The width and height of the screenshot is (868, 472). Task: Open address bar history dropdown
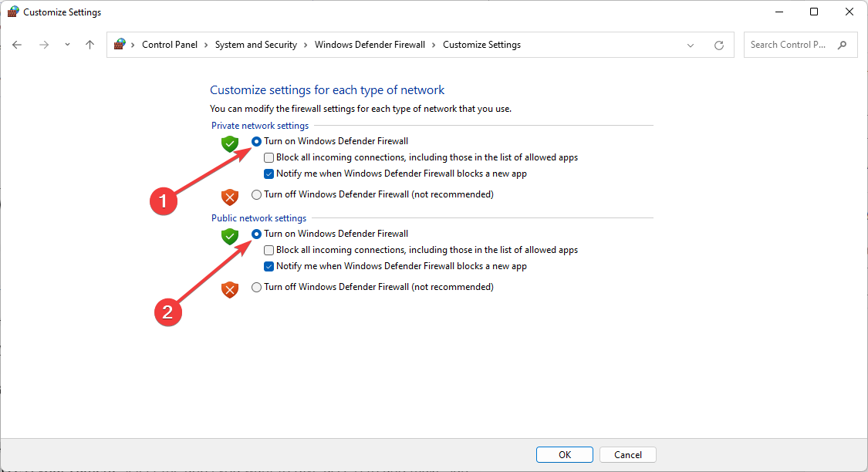(x=691, y=46)
